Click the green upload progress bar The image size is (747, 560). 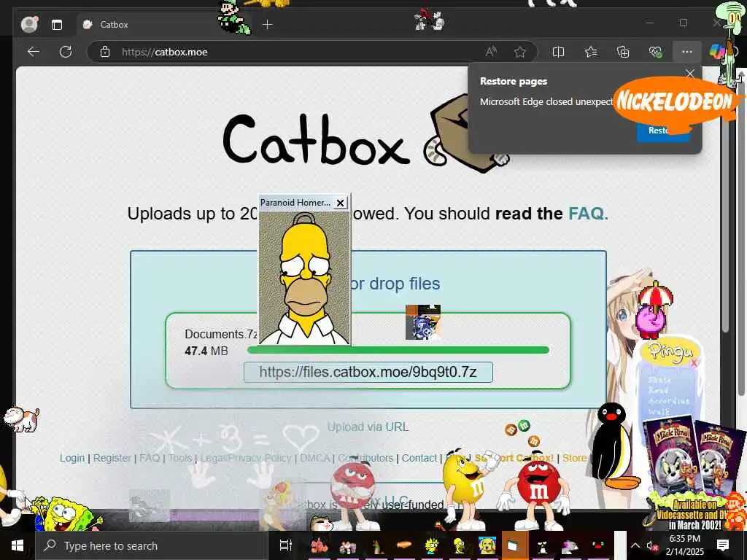coord(398,350)
